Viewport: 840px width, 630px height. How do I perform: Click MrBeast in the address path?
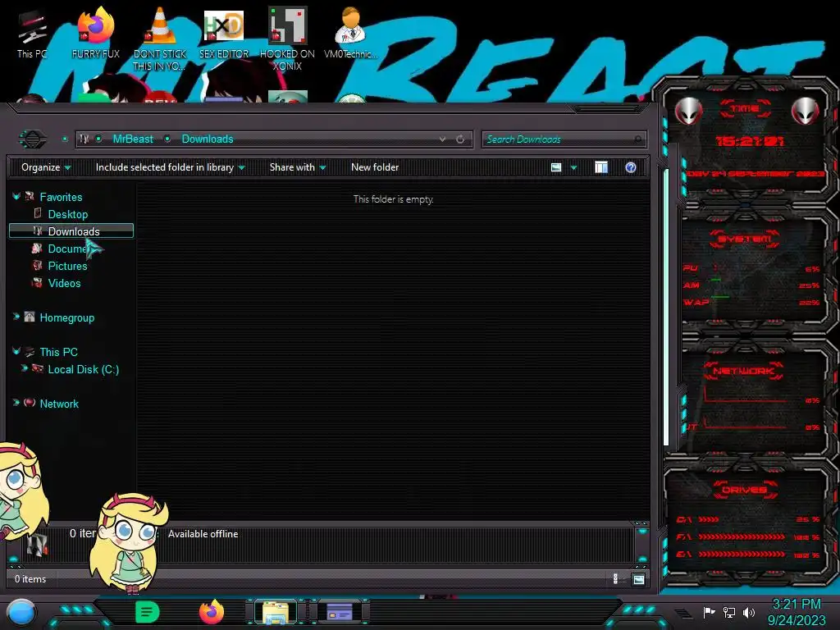click(x=133, y=139)
